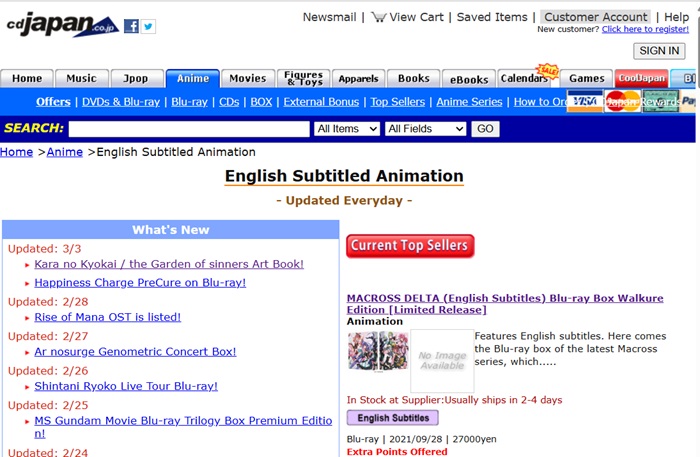The height and width of the screenshot is (457, 700).
Task: Open the All Fields dropdown
Action: [425, 129]
